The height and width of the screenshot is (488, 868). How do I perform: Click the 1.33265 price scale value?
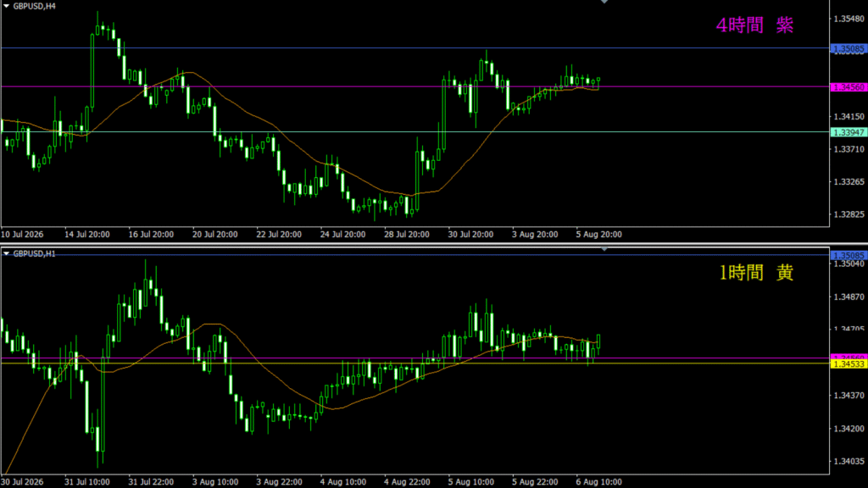(x=849, y=182)
